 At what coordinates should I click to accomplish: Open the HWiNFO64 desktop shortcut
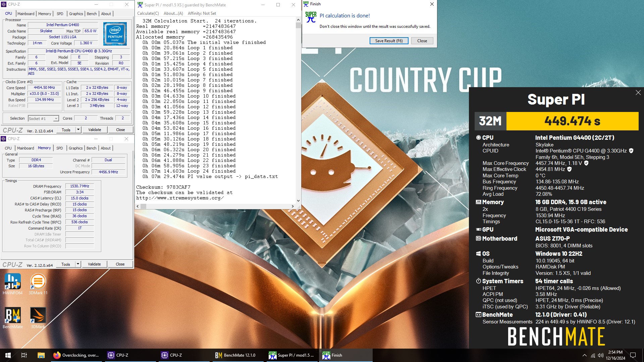tap(13, 284)
